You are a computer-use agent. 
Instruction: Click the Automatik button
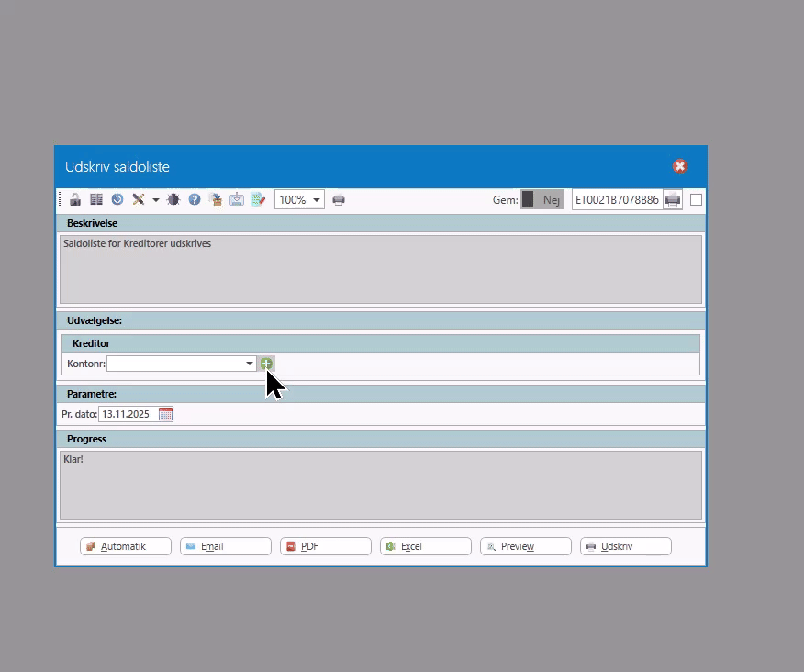point(126,546)
